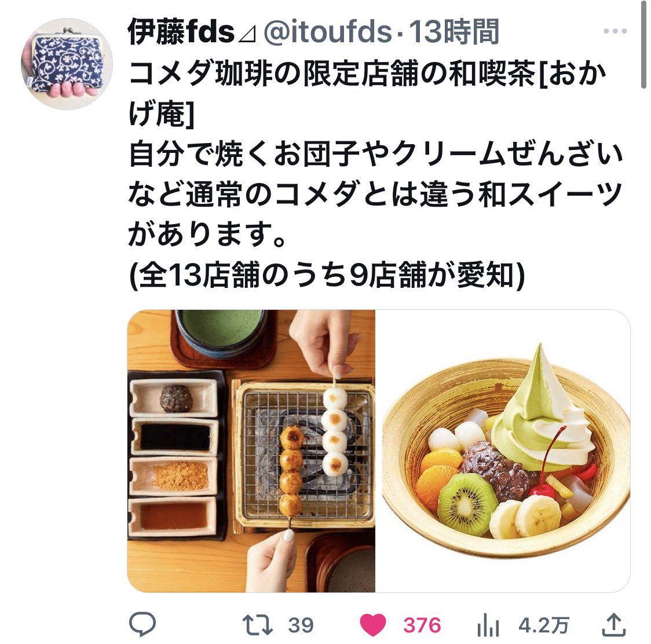Unlike the tweet via pink heart
This screenshot has width=651, height=644.
372,625
